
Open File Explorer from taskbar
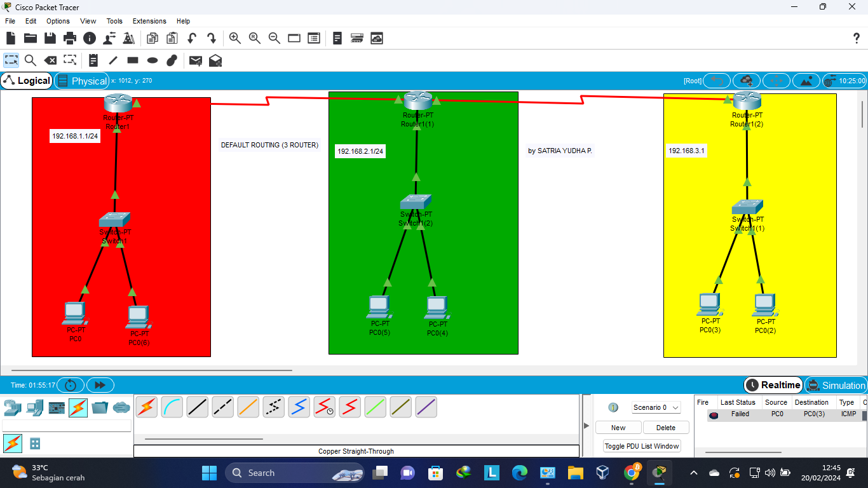pyautogui.click(x=576, y=473)
